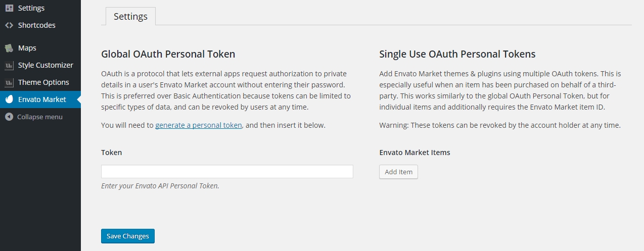644x251 pixels.
Task: Follow the generate a personal token link
Action: pos(199,125)
